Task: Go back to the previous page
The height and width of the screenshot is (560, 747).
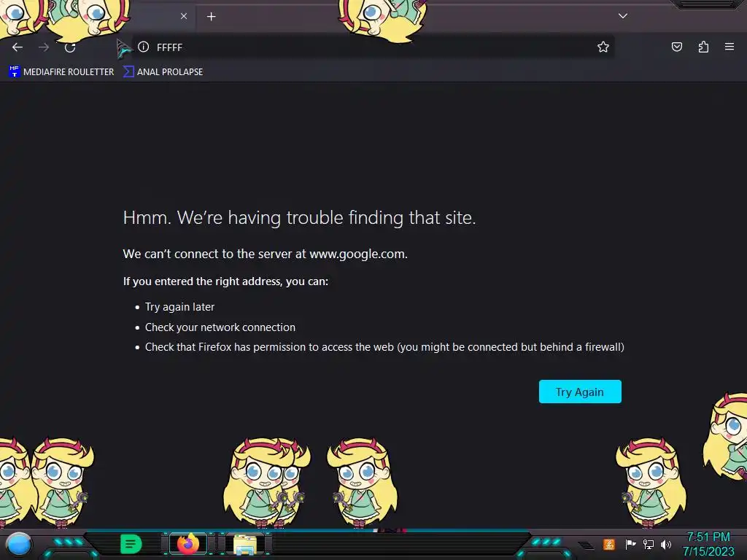Action: point(18,47)
